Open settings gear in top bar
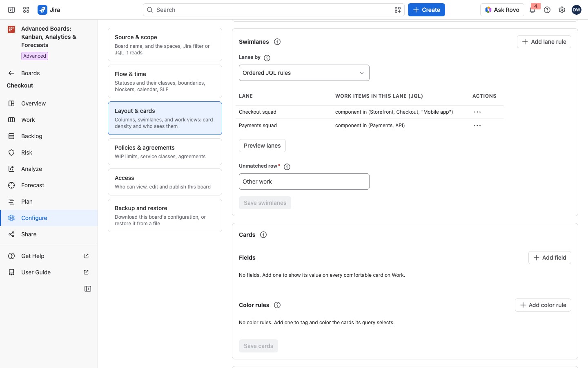This screenshot has height=368, width=588. [562, 10]
